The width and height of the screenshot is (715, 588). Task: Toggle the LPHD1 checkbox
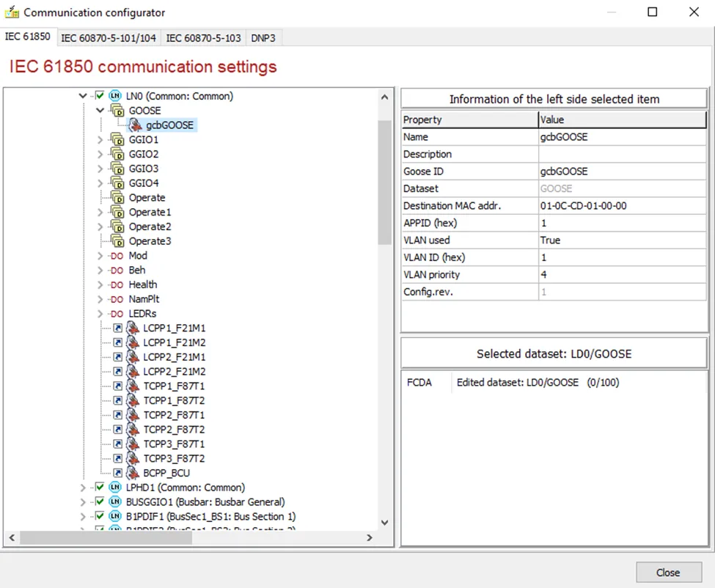tap(100, 488)
